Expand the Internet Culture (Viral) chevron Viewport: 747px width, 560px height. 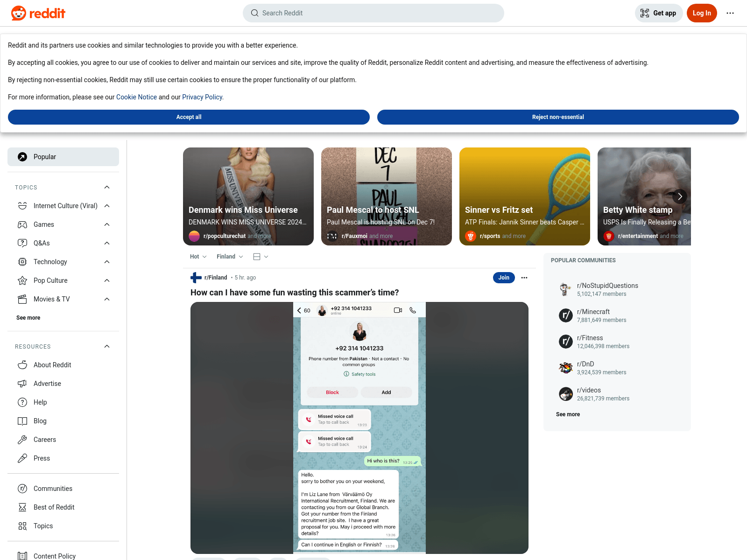107,206
